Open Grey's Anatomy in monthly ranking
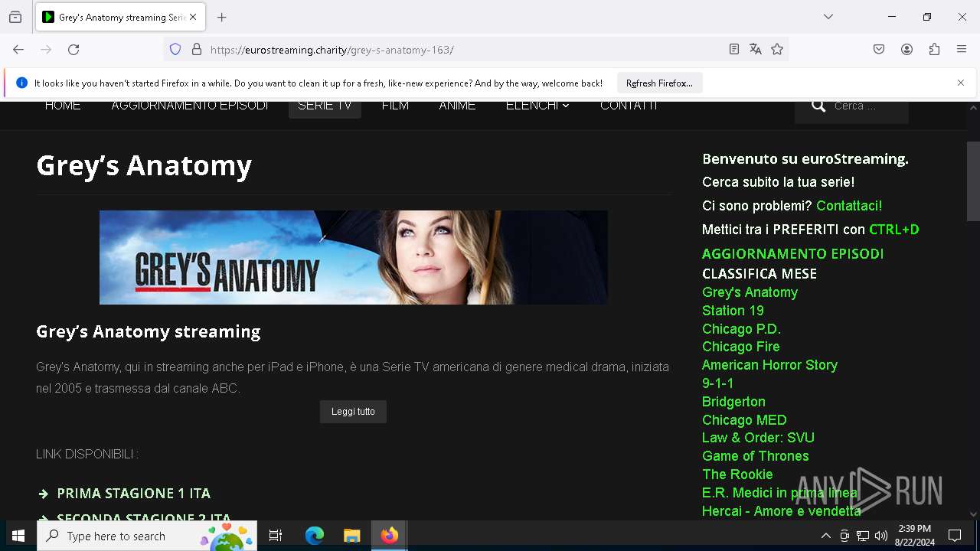The height and width of the screenshot is (551, 980). (750, 292)
